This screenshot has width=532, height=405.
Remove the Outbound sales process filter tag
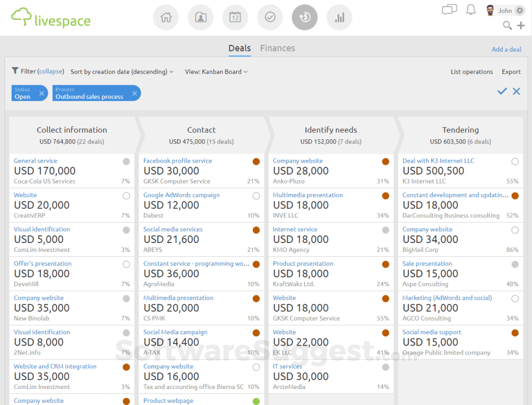click(x=134, y=93)
